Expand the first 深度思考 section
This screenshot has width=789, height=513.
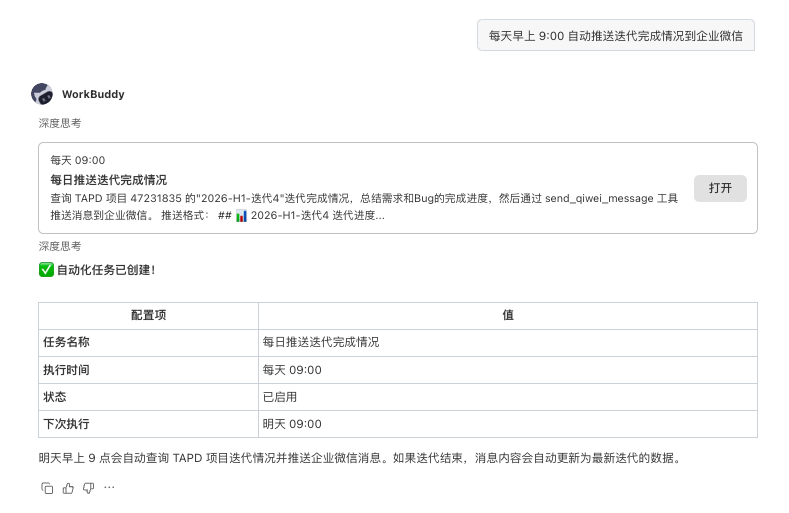[x=60, y=123]
